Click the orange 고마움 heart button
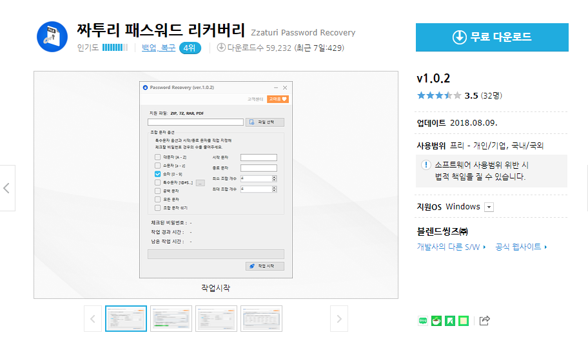 point(278,99)
